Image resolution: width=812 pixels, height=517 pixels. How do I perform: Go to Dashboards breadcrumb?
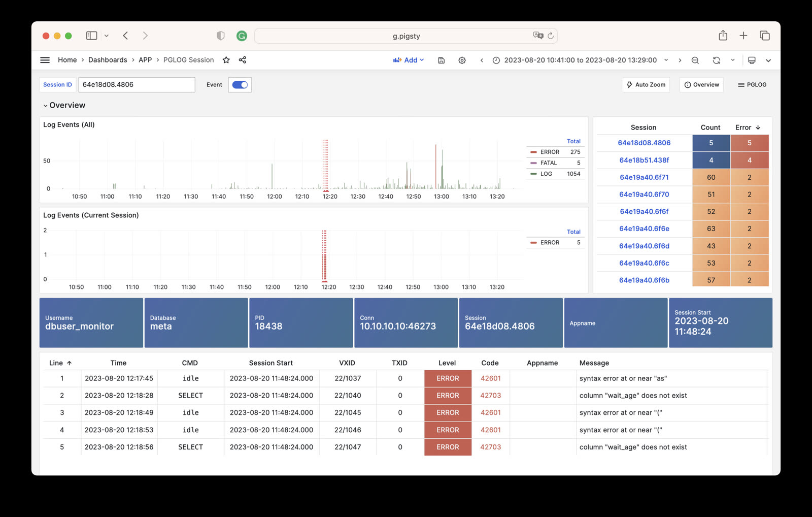108,60
